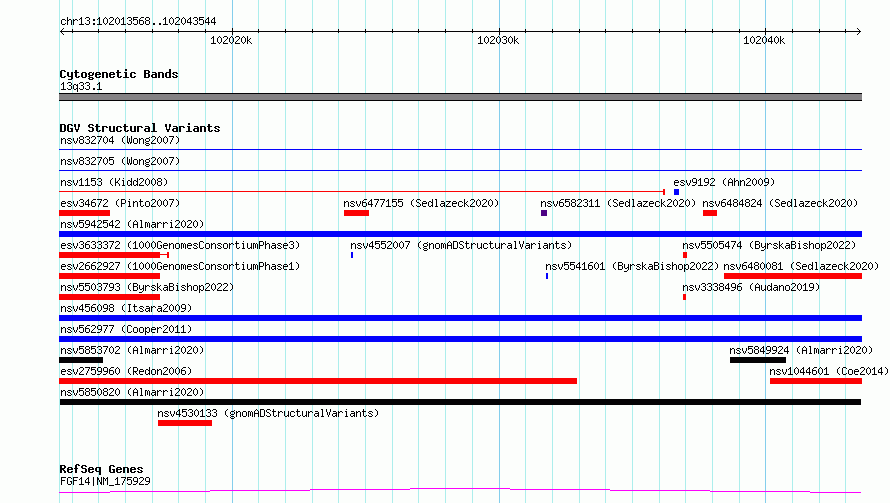Open variant nsv832705 (Wong2007)
Image resolution: width=890 pixels, height=503 pixels.
coord(120,161)
